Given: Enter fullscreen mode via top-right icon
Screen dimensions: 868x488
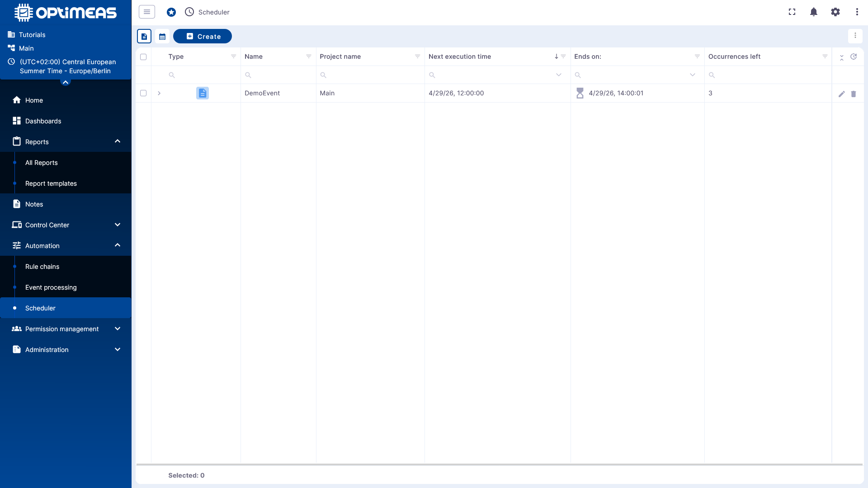Looking at the screenshot, I should tap(792, 12).
